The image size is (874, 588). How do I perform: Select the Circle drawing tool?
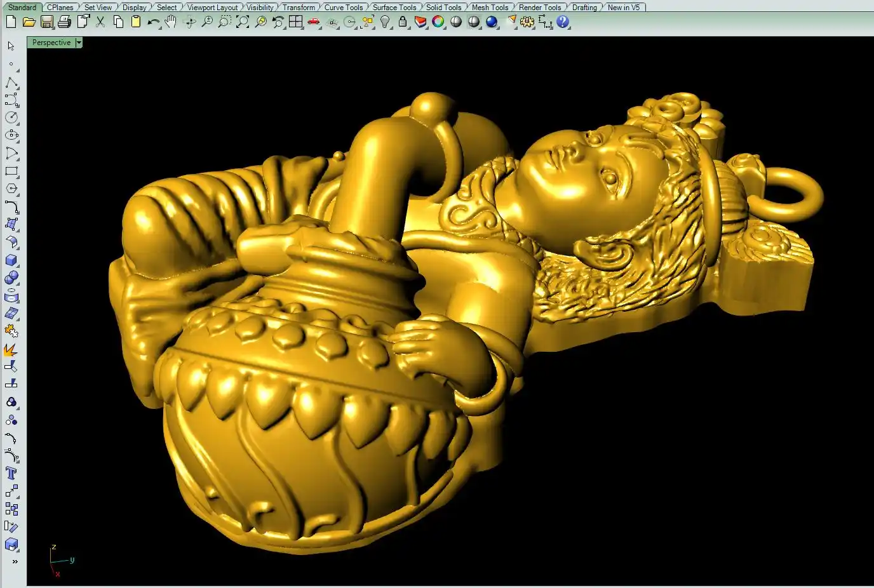11,117
